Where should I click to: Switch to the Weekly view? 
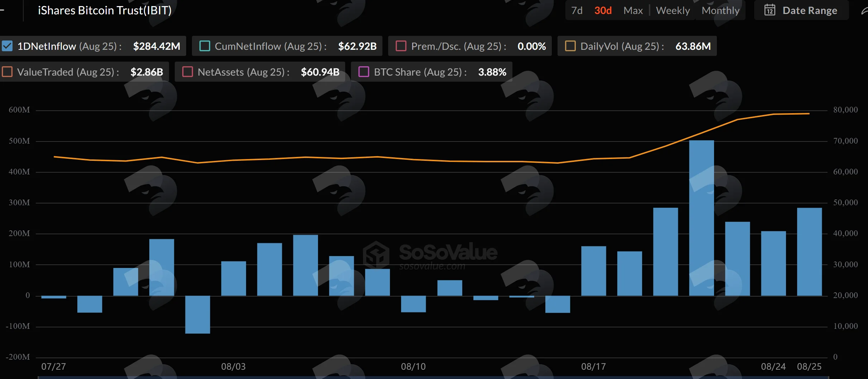point(673,10)
